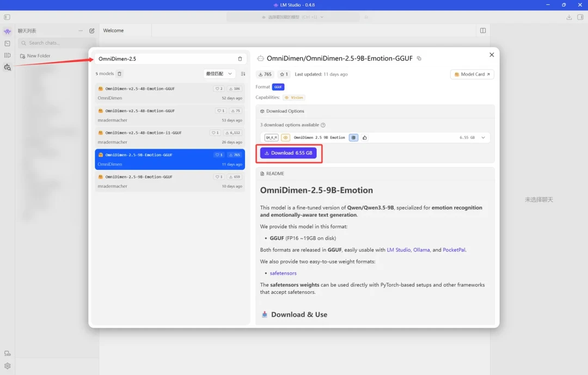Open the LM Studio link in README

pos(399,250)
